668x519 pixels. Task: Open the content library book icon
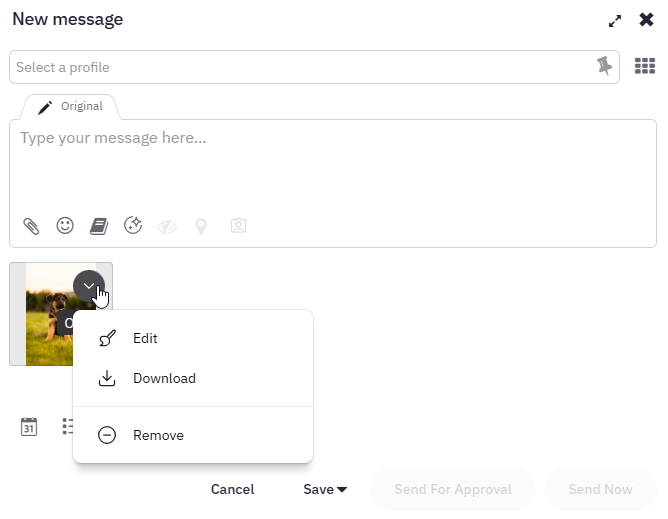98,226
